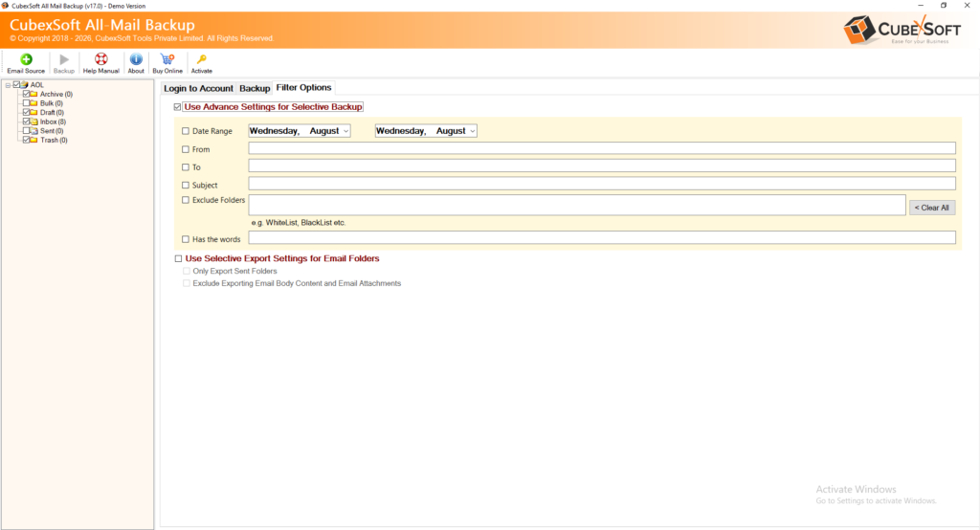The width and height of the screenshot is (980, 530).
Task: Enable the From filter checkbox
Action: pos(186,149)
